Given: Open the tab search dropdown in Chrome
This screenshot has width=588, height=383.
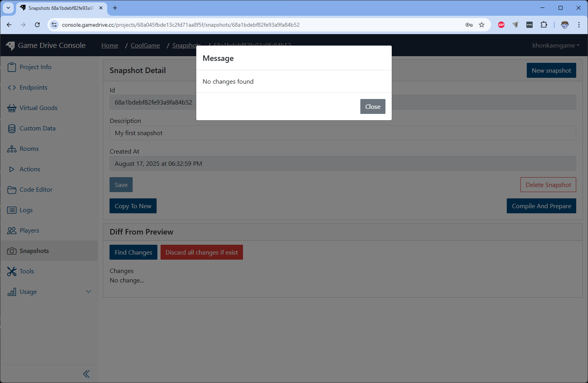Looking at the screenshot, I should coord(8,8).
